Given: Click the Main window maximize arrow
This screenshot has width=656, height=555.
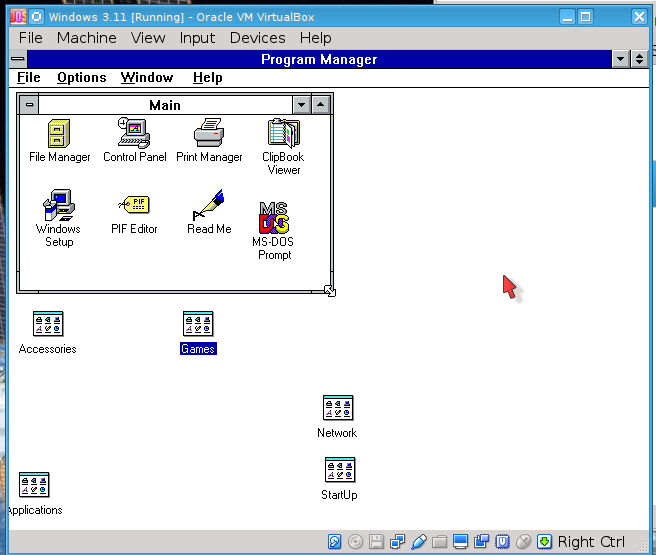Looking at the screenshot, I should [x=320, y=105].
